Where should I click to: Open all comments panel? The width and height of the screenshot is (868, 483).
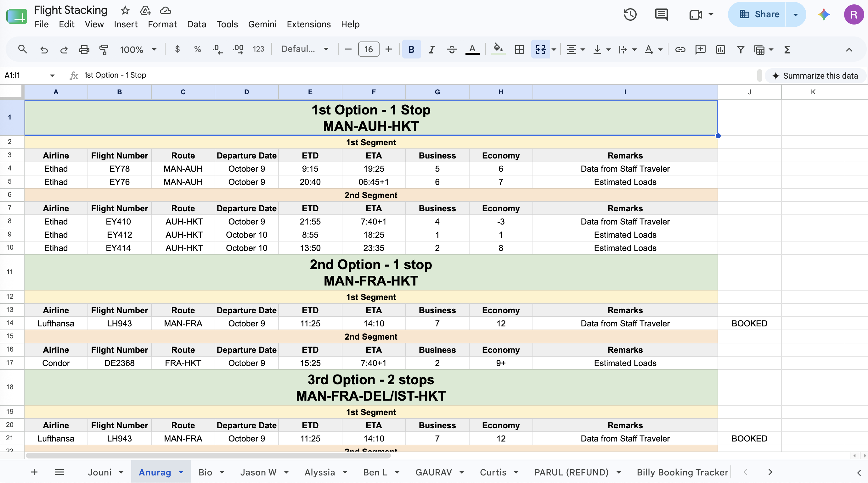pyautogui.click(x=661, y=14)
